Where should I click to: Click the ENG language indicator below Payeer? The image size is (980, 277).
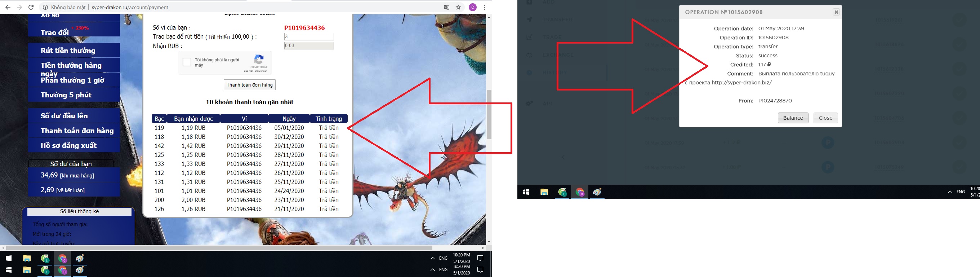(x=961, y=192)
